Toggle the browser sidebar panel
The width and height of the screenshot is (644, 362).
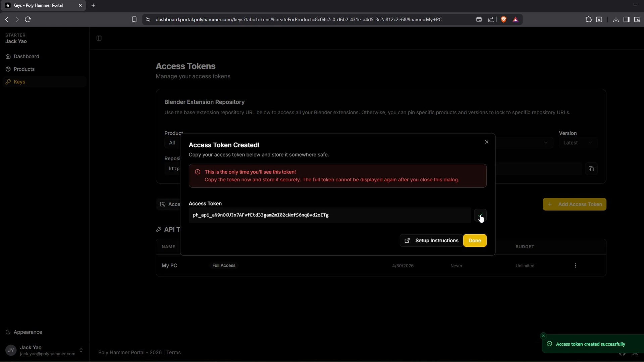tap(627, 19)
